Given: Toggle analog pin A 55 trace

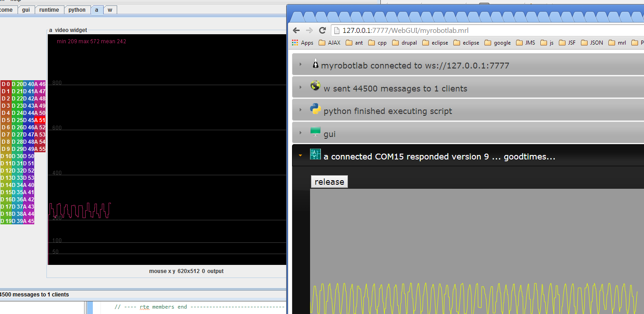Looking at the screenshot, I should tap(40, 149).
